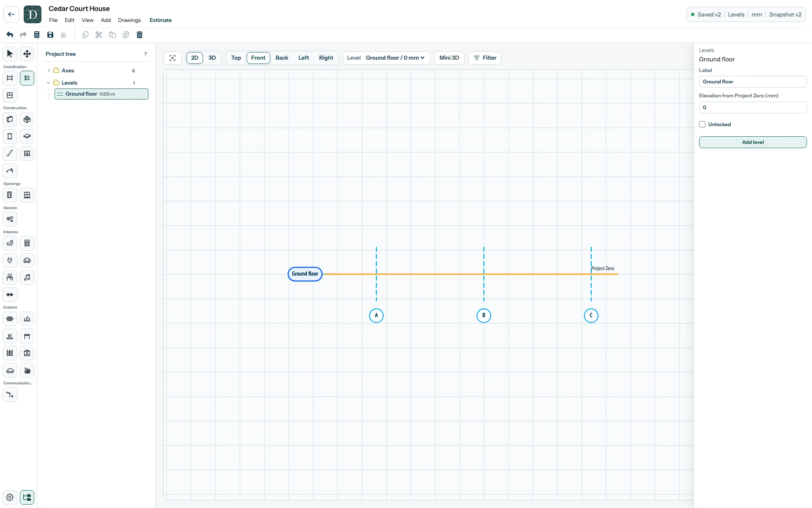Switch to the Right view tab
Screen dimensions: 812x508
(x=326, y=58)
